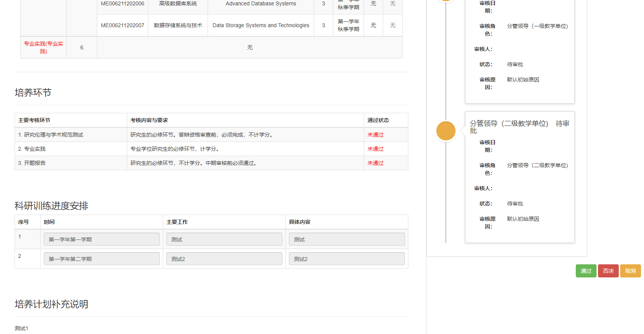Focus the 第一学年第二学期 time field

coord(102,259)
